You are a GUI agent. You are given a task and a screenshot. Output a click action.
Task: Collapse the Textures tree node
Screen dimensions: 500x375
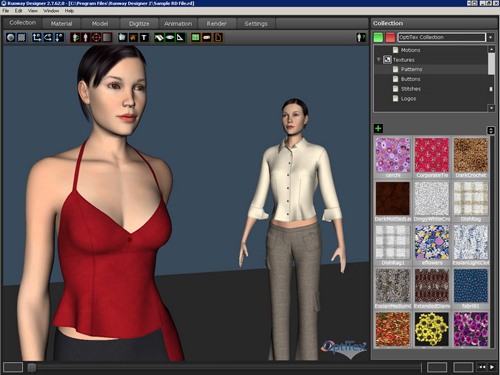click(379, 60)
